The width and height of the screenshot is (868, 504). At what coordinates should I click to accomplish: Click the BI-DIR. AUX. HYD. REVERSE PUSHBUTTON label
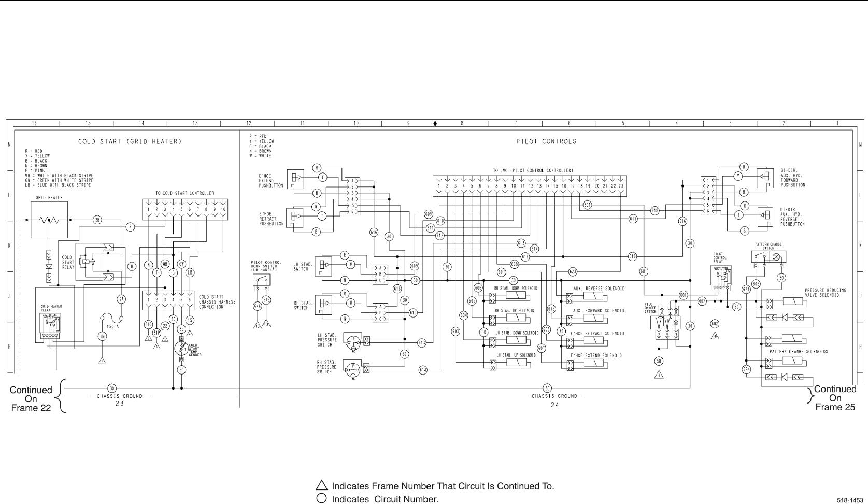click(x=792, y=217)
